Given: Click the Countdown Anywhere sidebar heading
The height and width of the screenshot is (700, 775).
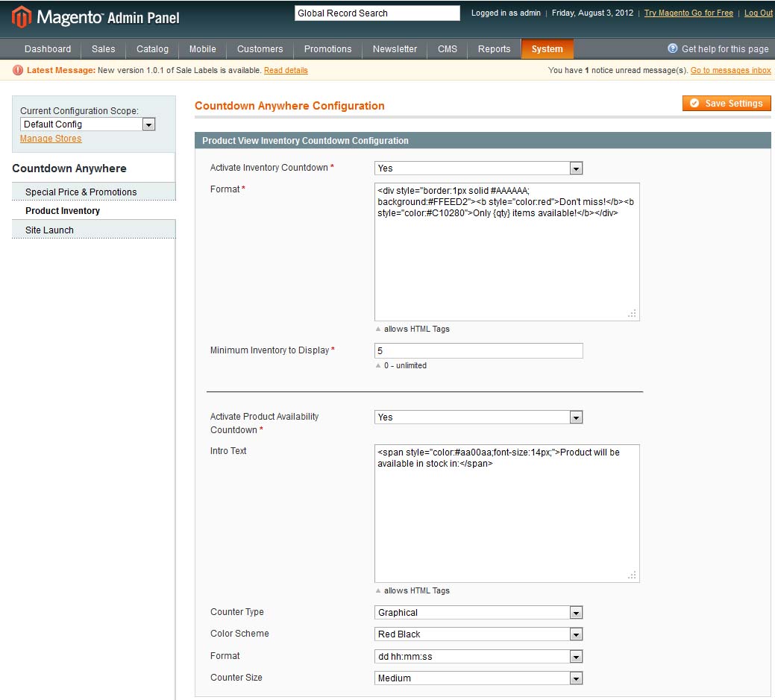Looking at the screenshot, I should 69,168.
